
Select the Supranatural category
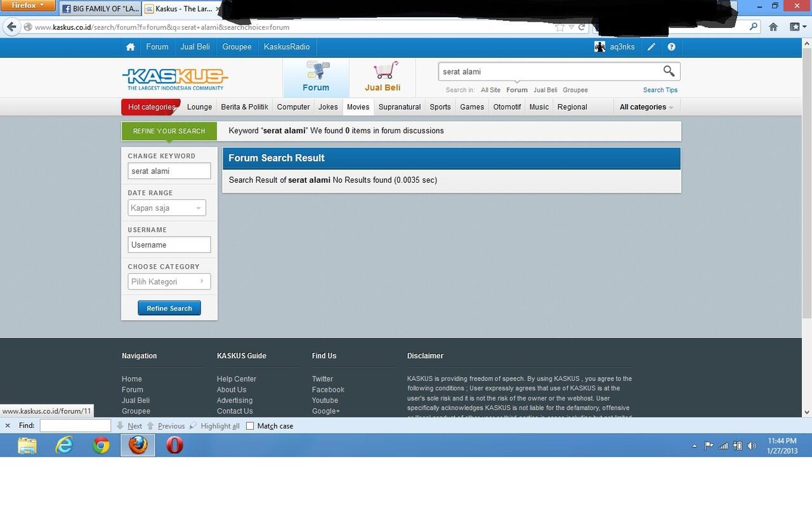click(x=400, y=107)
